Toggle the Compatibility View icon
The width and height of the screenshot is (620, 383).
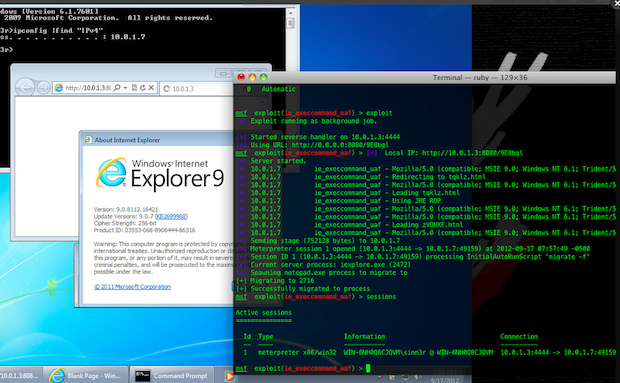(x=134, y=88)
